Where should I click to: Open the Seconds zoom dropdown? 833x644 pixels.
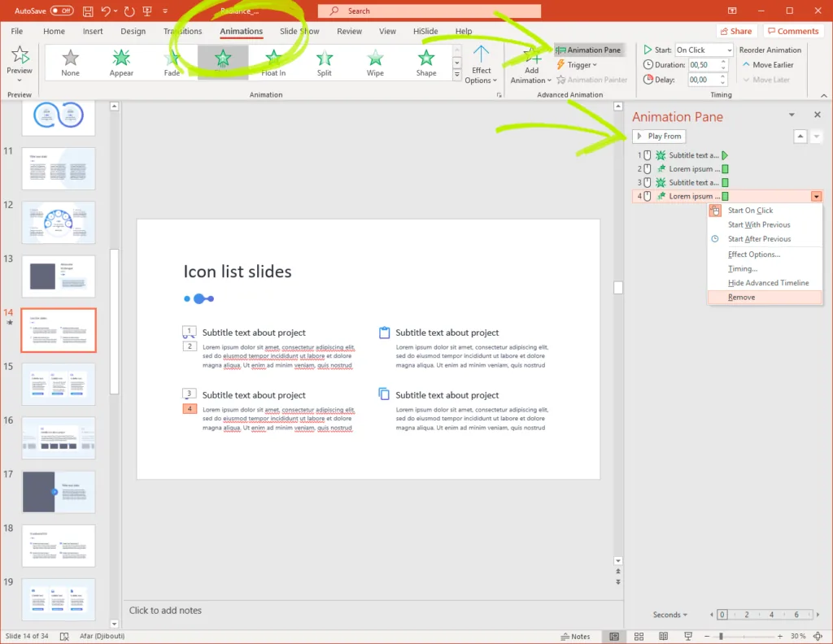click(x=669, y=614)
